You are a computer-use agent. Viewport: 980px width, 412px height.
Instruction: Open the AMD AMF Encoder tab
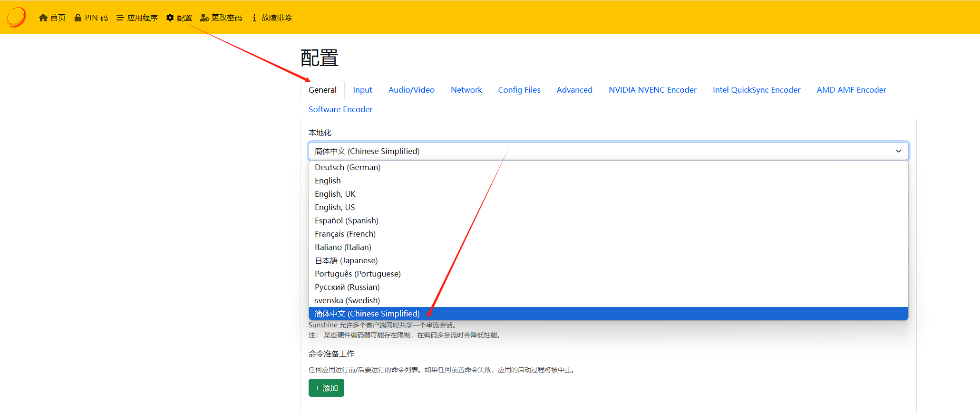pos(851,90)
